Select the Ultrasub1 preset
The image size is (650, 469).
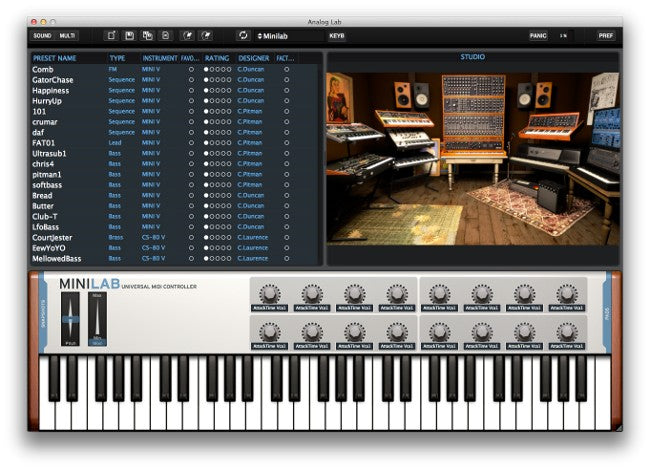[49, 153]
